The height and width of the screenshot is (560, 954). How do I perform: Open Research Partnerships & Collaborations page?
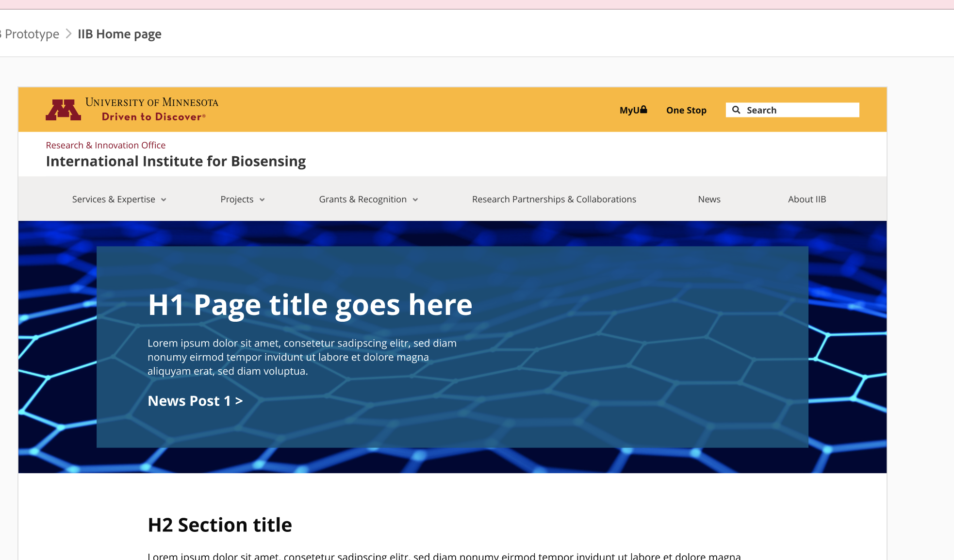pyautogui.click(x=554, y=199)
